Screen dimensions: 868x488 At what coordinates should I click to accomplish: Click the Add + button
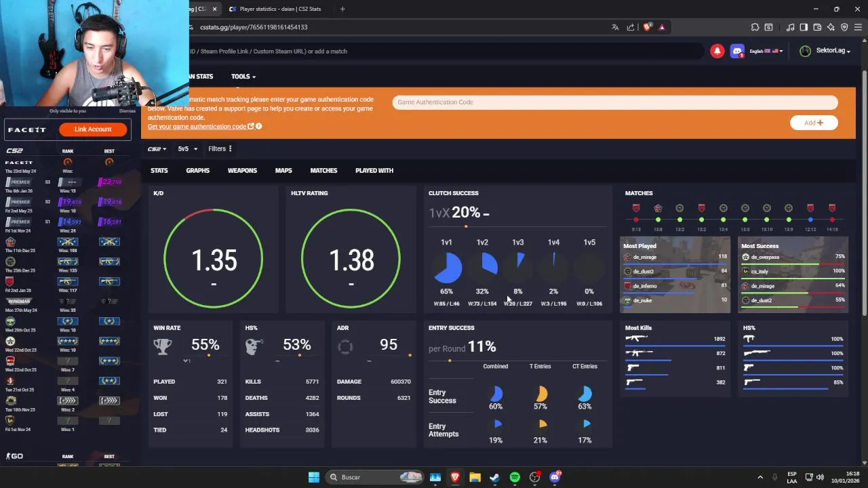tap(814, 123)
